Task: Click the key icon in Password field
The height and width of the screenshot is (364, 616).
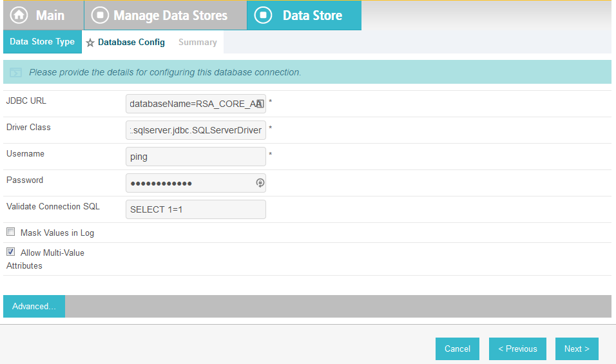Action: point(260,183)
